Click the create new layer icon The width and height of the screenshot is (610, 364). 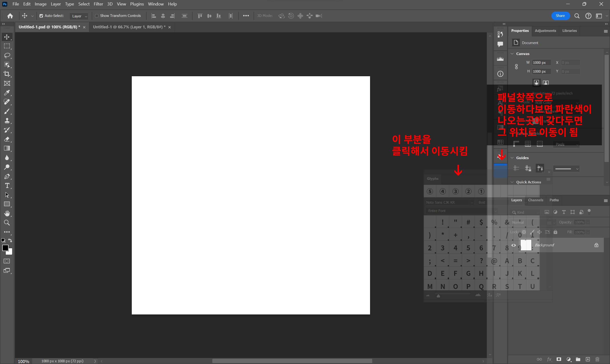(x=588, y=359)
